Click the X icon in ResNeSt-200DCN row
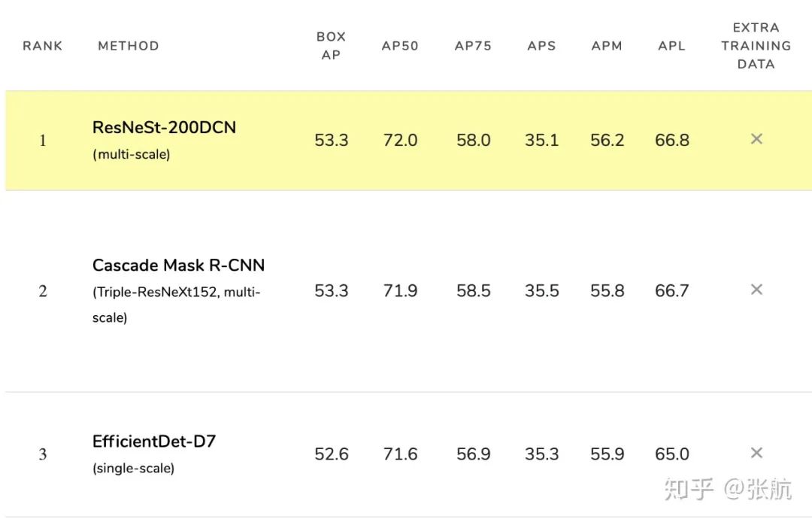Image resolution: width=812 pixels, height=522 pixels. pos(756,139)
